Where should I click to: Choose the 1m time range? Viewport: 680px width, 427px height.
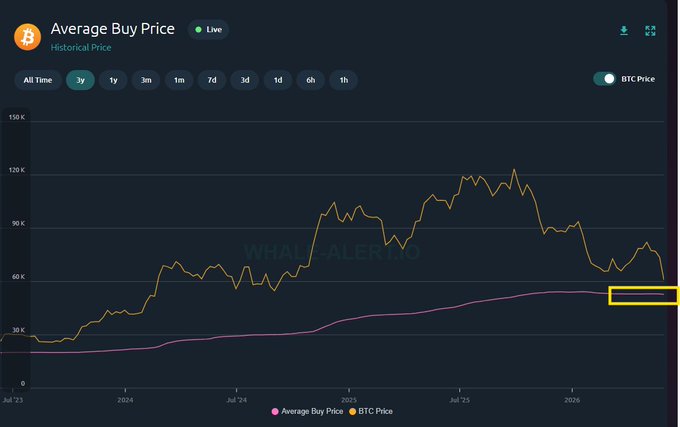click(179, 80)
